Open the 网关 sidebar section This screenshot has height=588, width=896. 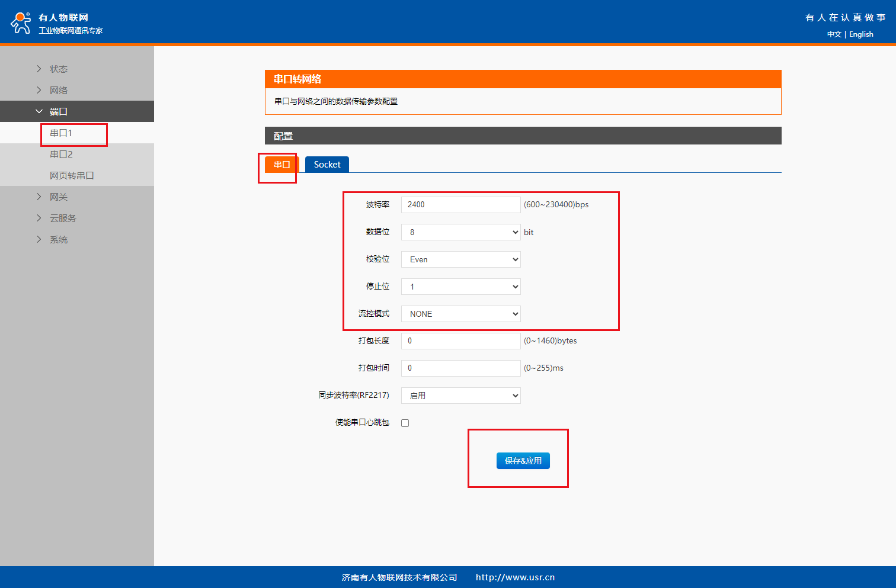pyautogui.click(x=58, y=197)
